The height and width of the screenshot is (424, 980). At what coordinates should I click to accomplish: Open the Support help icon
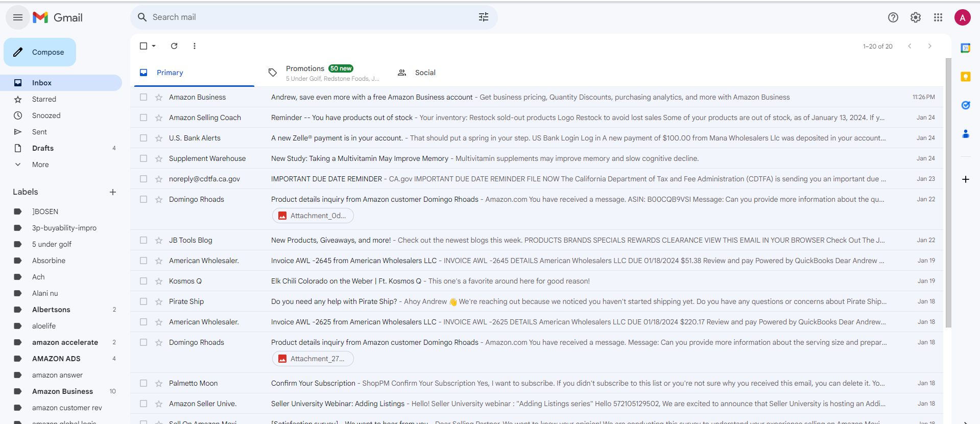893,17
